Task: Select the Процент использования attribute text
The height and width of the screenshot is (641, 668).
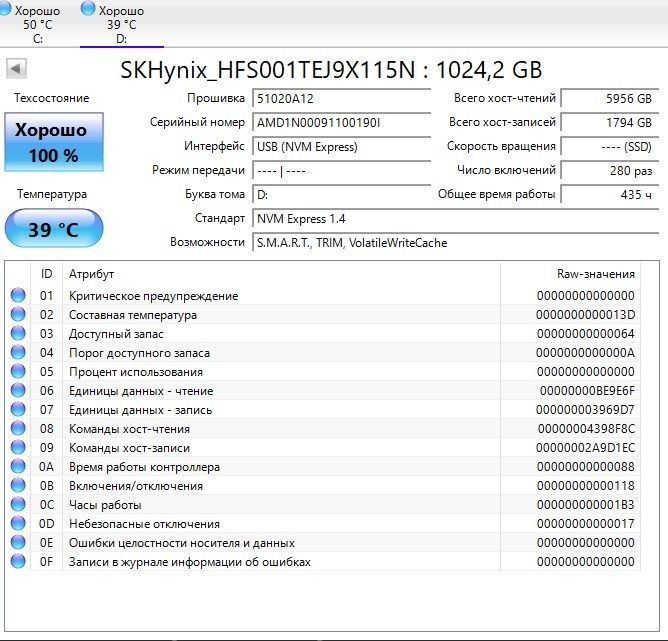Action: tap(135, 372)
